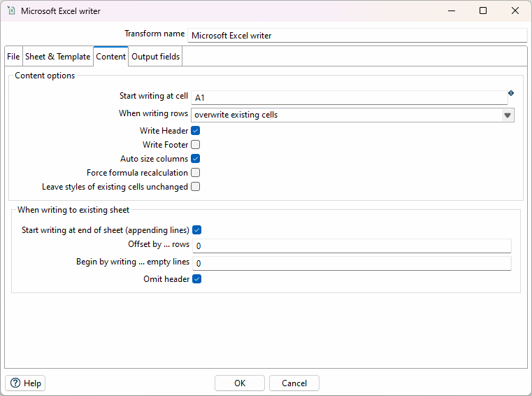Click the Offset by rows field
532x396 pixels.
click(352, 246)
